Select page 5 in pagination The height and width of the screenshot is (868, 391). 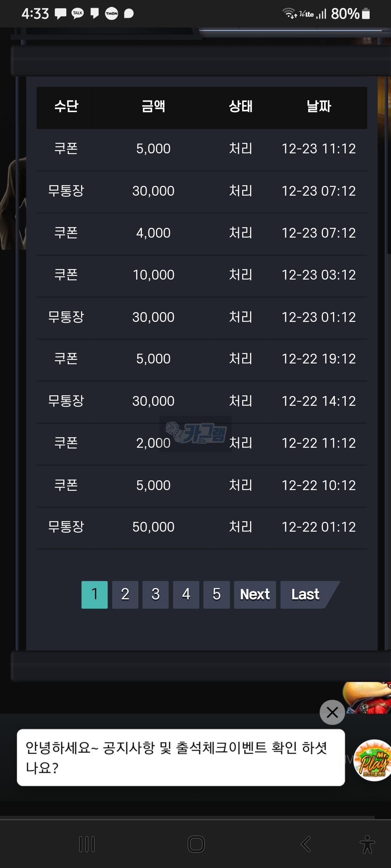pyautogui.click(x=216, y=595)
